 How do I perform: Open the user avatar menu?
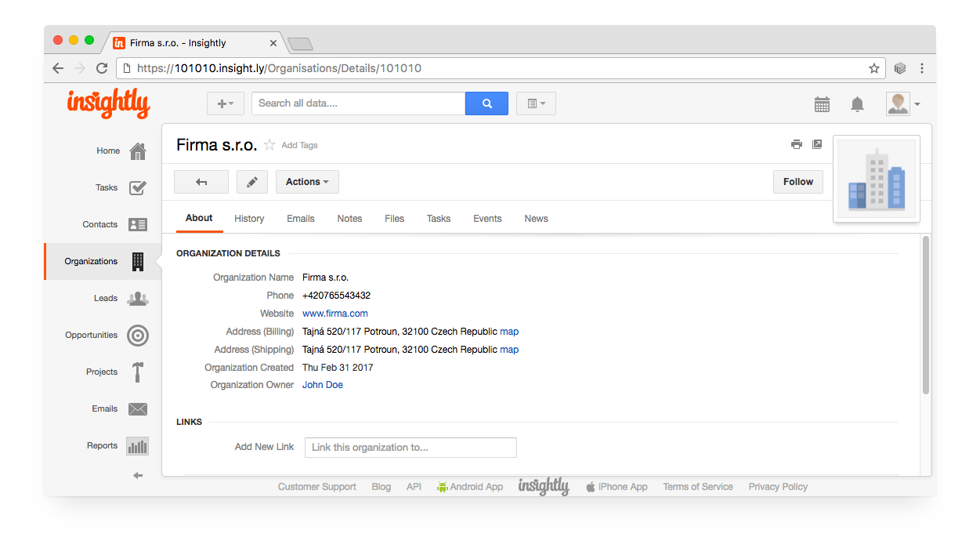[903, 103]
